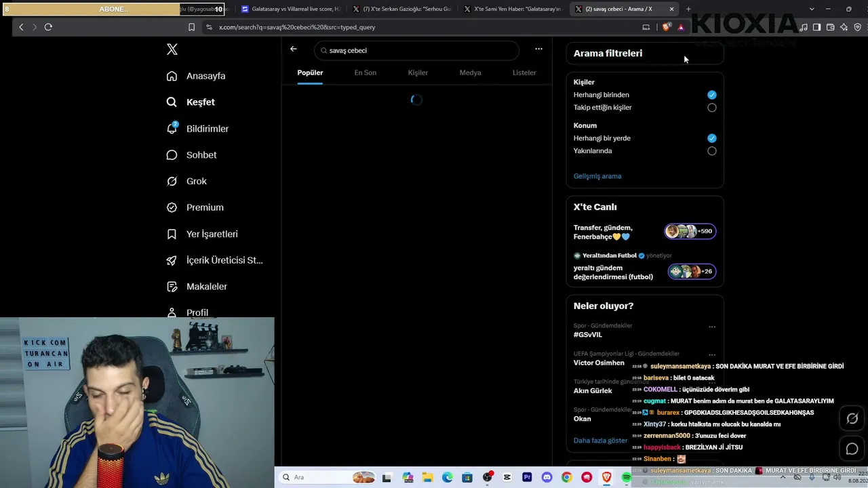Viewport: 868px width, 488px height.
Task: Open Grok floating button
Action: [852, 419]
